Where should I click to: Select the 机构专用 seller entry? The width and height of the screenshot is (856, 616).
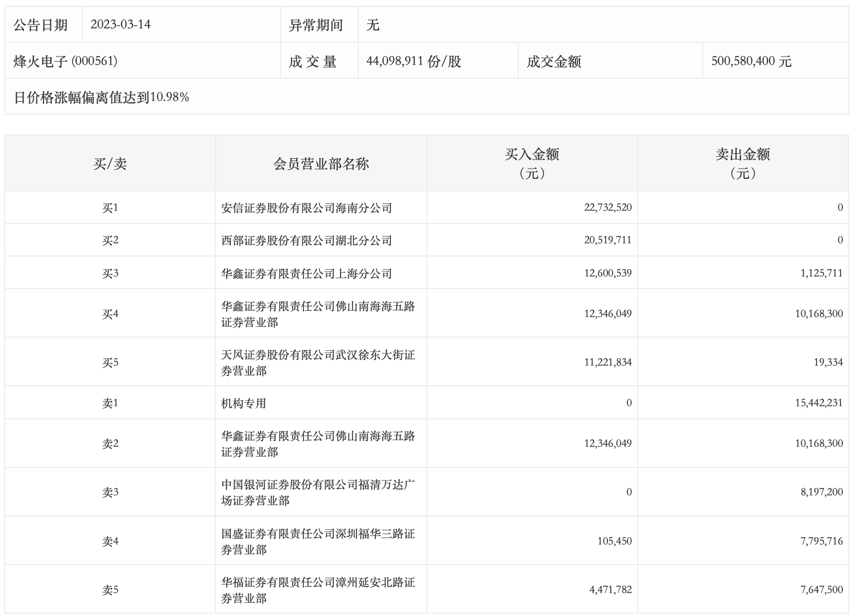click(244, 403)
